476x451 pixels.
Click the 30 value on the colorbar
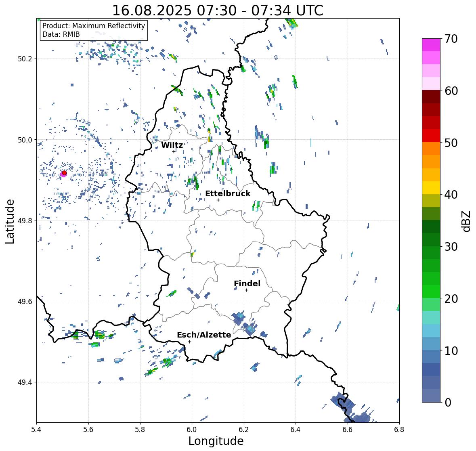(451, 247)
